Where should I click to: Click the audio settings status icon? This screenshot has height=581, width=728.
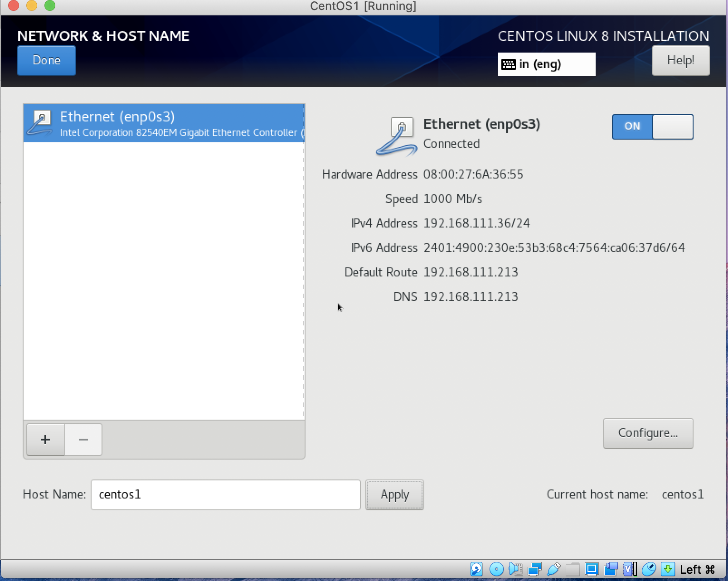515,569
